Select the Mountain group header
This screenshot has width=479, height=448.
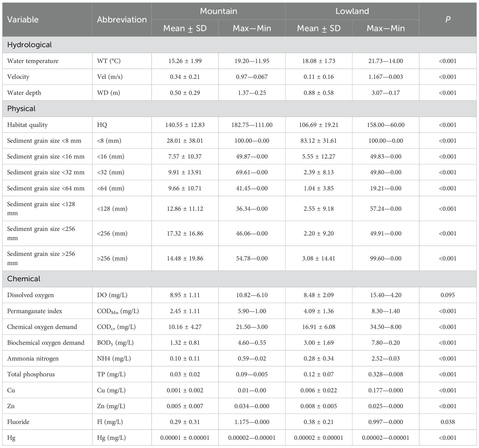pyautogui.click(x=218, y=11)
